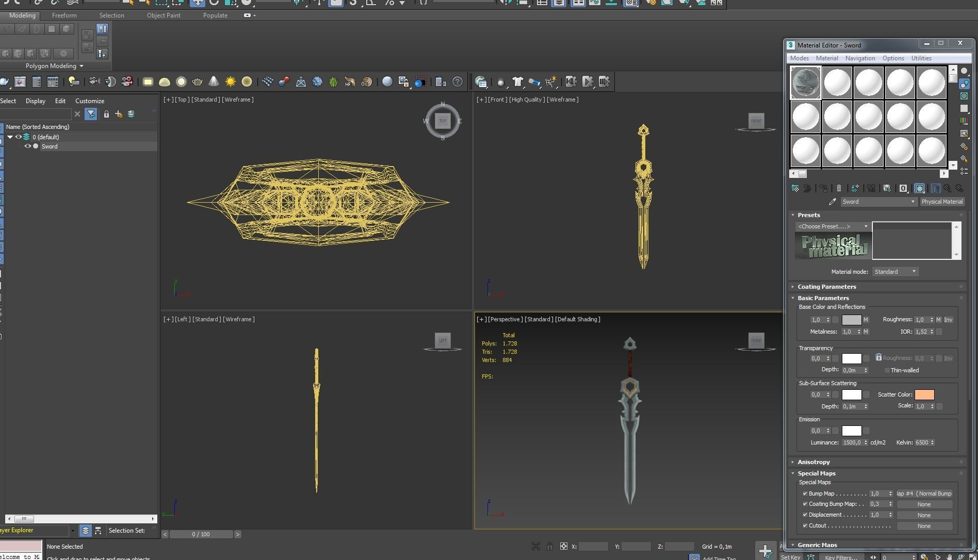Open the Material mode Standard dropdown

[x=895, y=272]
